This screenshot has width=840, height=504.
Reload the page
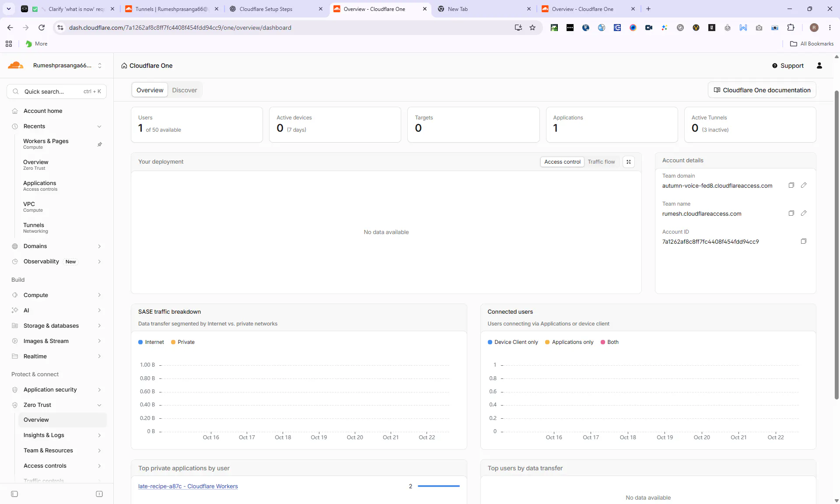(42, 28)
